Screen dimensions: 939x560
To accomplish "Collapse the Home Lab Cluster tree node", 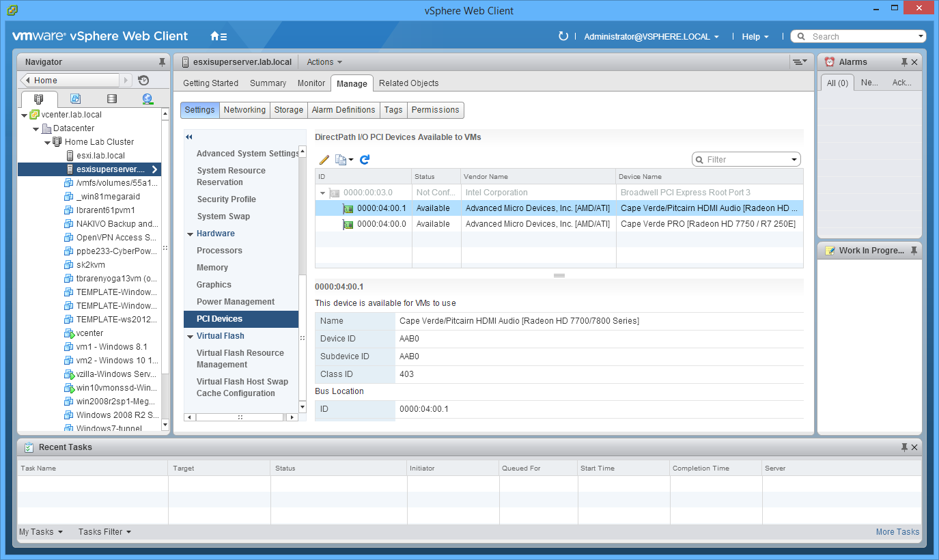I will pos(47,143).
